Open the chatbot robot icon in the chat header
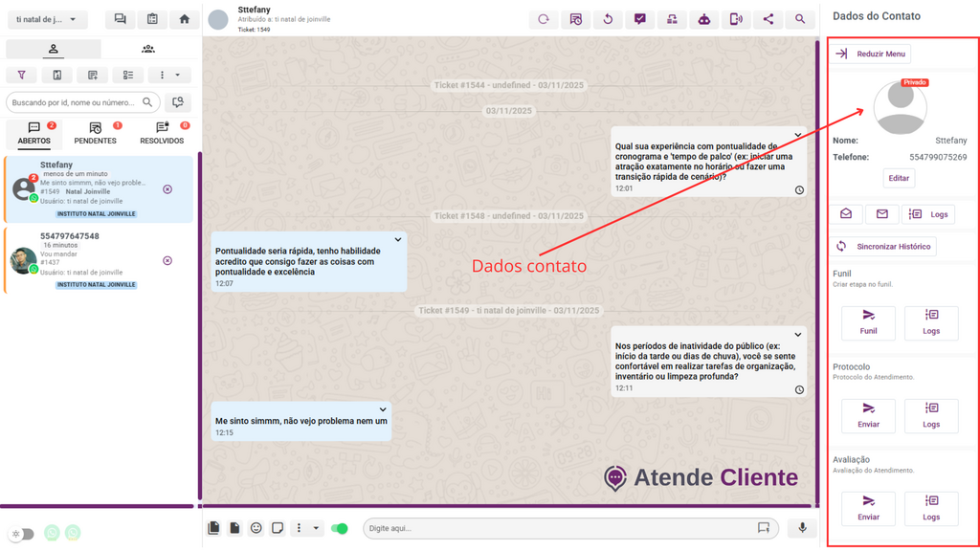Screen dimensions: 980x551 coord(703,19)
